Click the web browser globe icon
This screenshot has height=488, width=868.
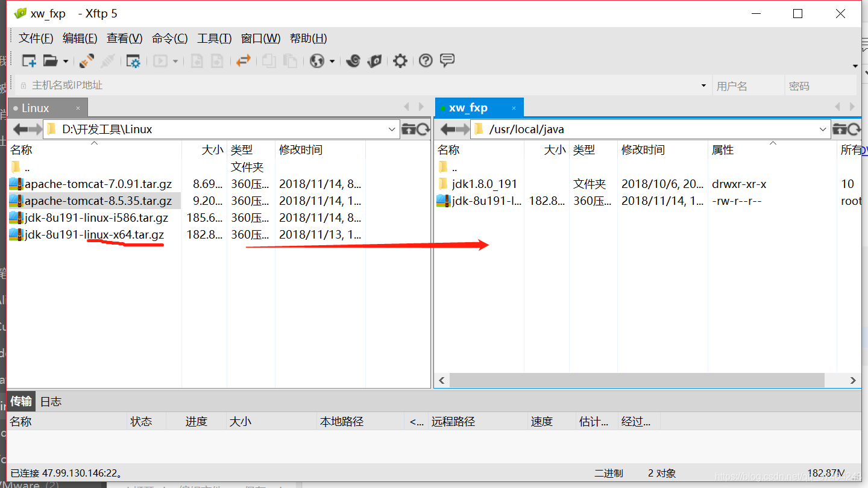(318, 60)
